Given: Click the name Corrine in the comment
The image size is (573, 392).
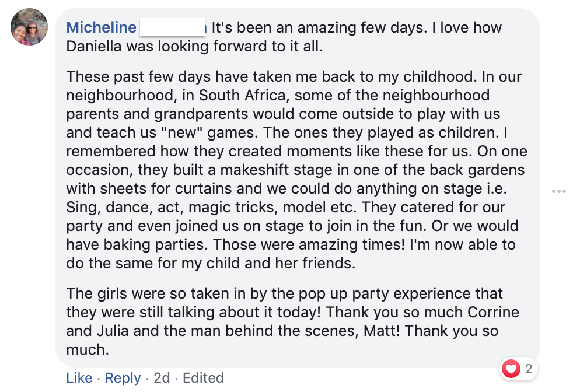Looking at the screenshot, I should 485,312.
